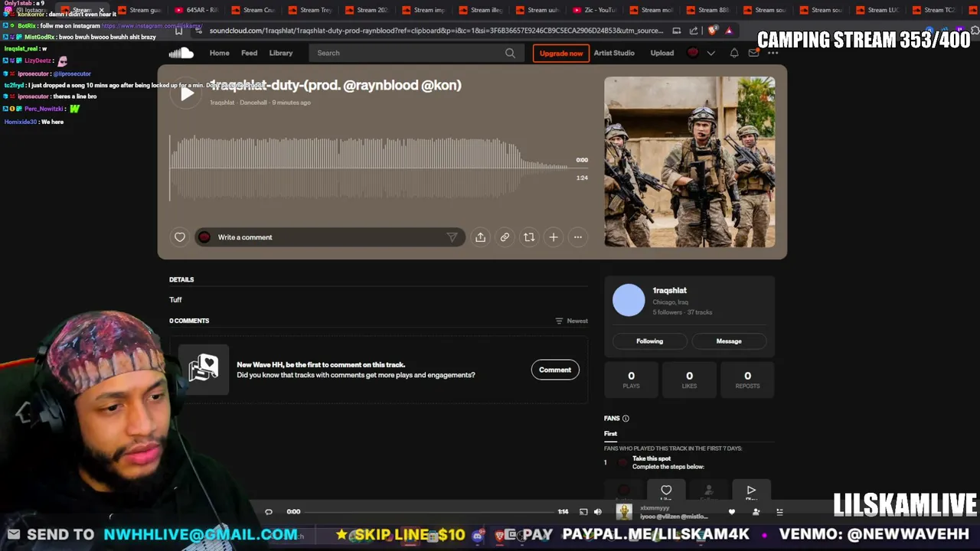
Task: Repost the track using the repost icon
Action: click(x=529, y=237)
